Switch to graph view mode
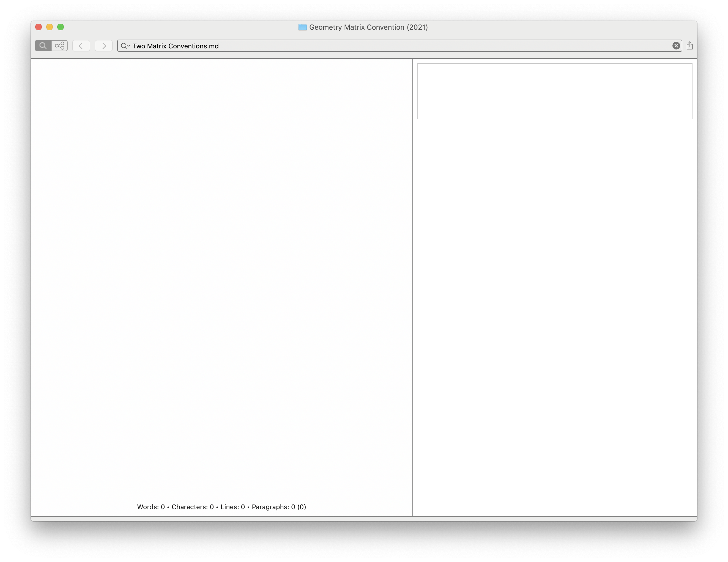 60,46
